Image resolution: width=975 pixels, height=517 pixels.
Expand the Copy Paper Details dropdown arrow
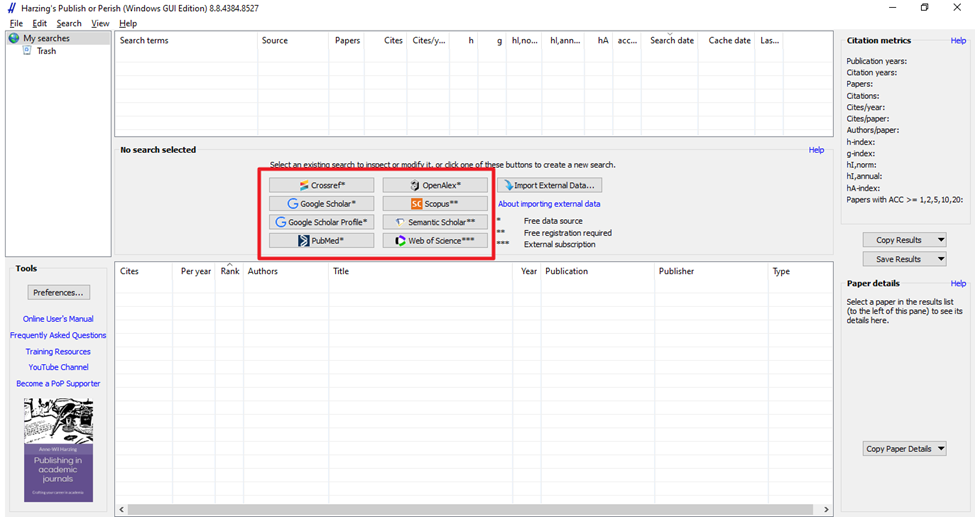tap(941, 449)
